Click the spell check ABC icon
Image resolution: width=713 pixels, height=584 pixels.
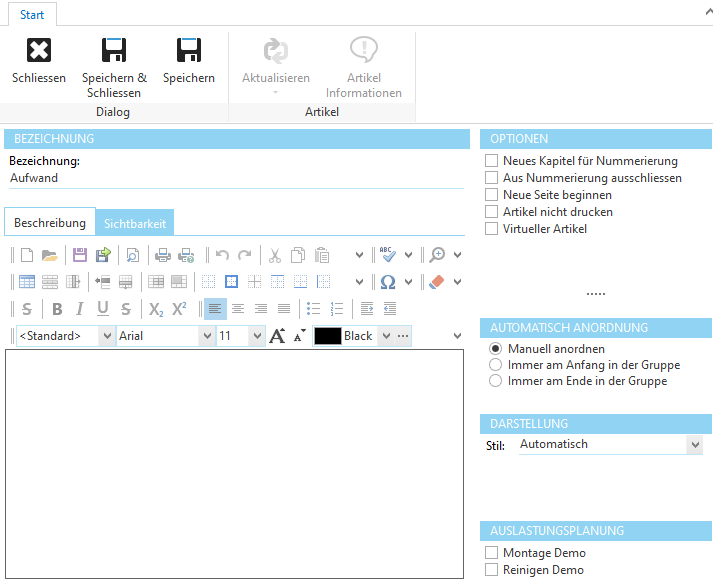[x=388, y=255]
